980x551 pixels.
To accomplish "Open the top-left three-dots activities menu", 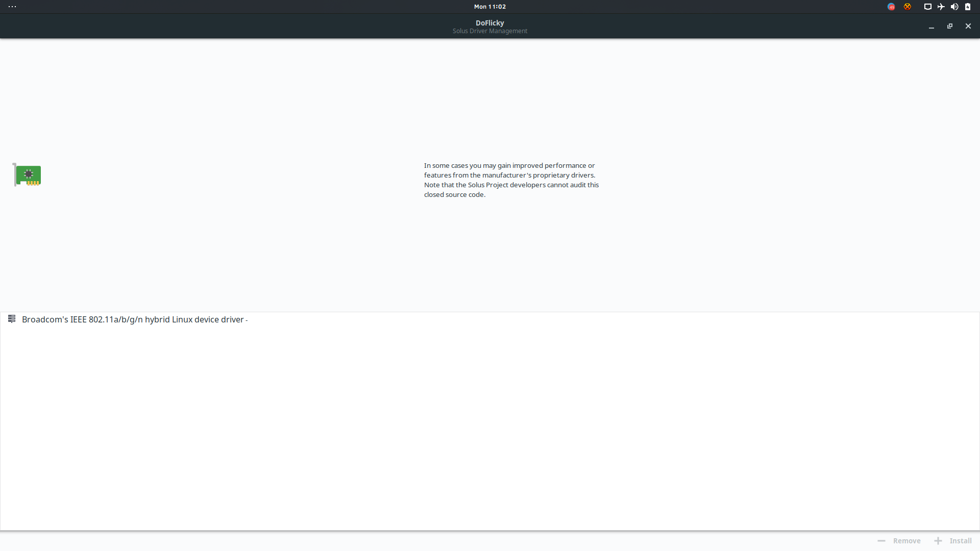I will coord(12,7).
